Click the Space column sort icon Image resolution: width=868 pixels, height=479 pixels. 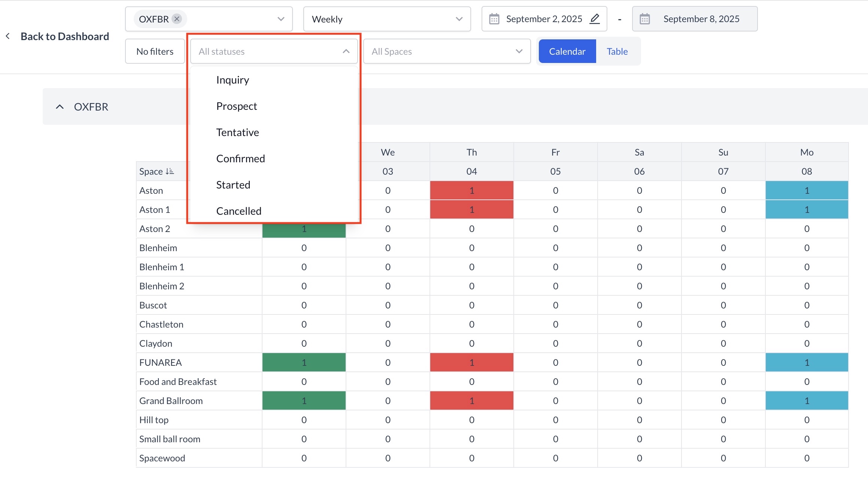point(170,171)
